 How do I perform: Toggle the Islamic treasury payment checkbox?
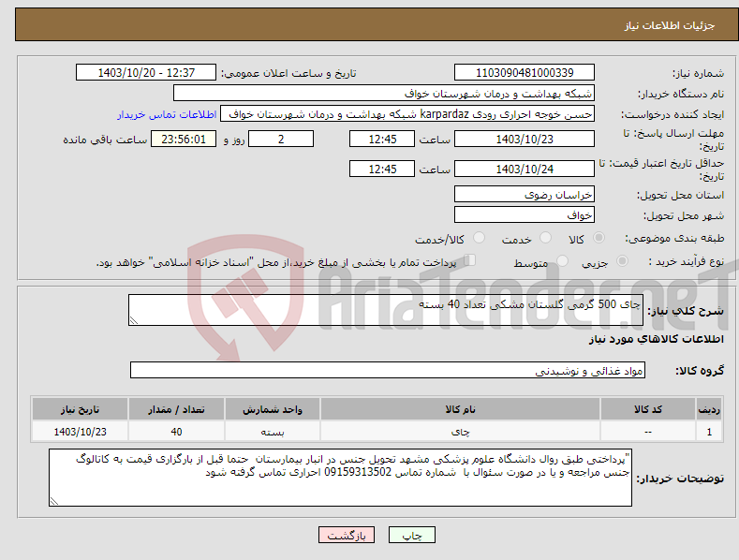coord(469,260)
